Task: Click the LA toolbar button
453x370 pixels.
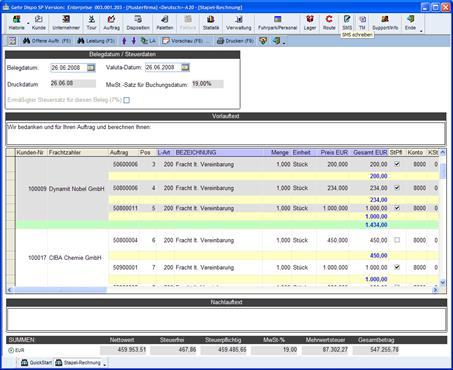Action: pyautogui.click(x=148, y=41)
